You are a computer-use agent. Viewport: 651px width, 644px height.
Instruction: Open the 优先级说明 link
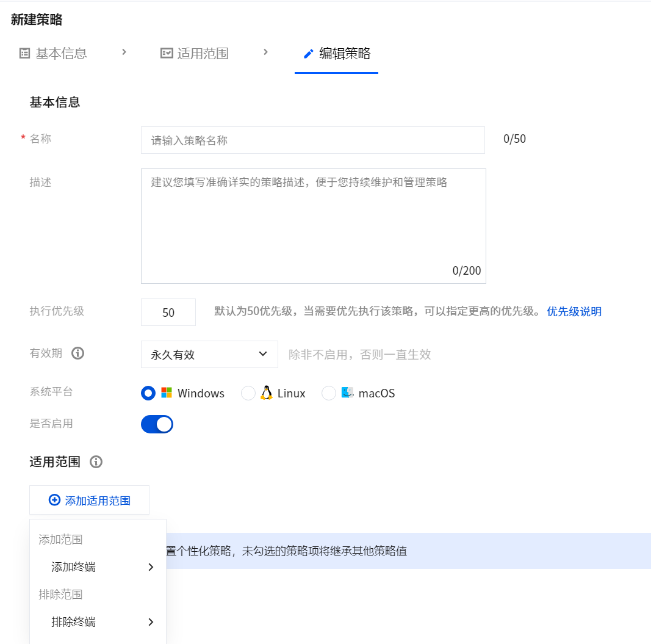(574, 311)
